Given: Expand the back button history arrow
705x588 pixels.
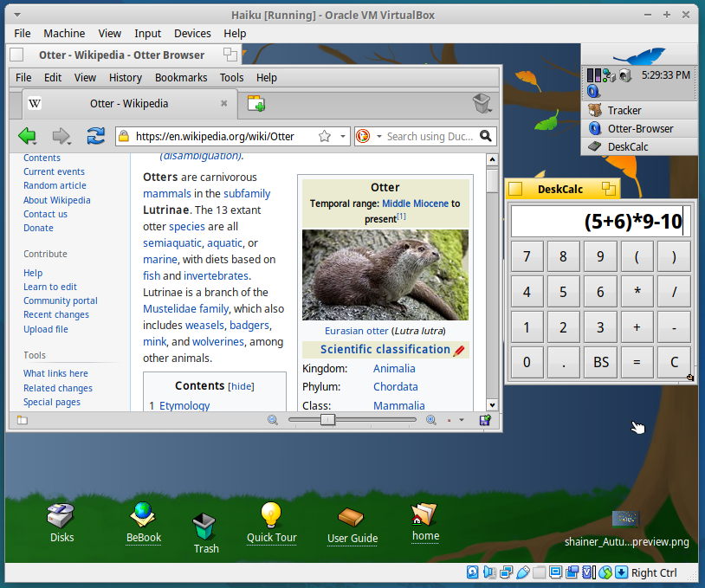Looking at the screenshot, I should pos(35,144).
